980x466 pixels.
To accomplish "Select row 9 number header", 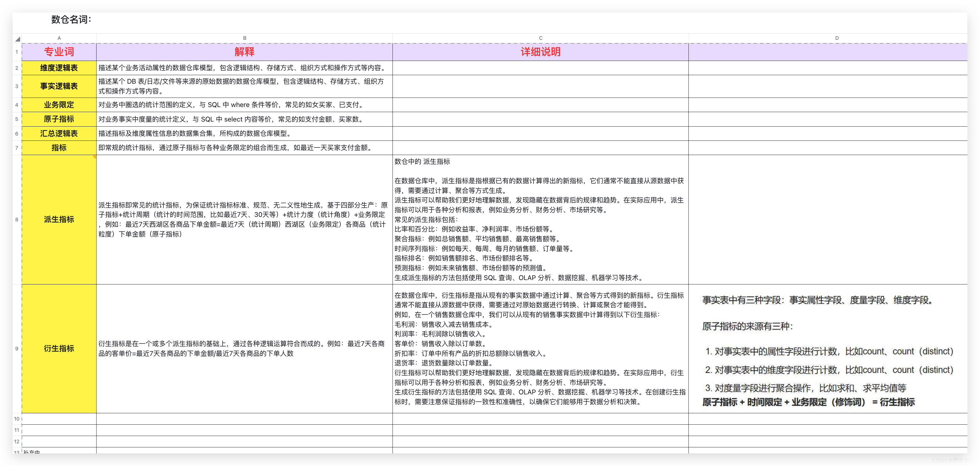I will [x=17, y=348].
